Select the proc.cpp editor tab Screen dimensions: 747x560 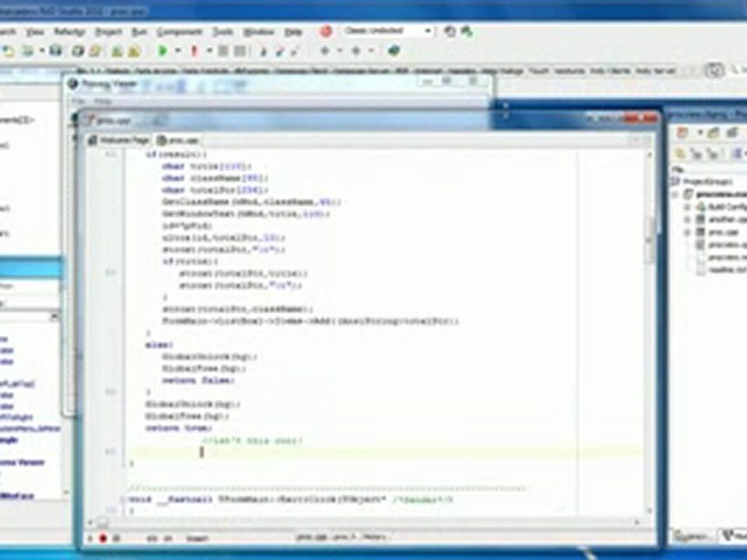(178, 140)
